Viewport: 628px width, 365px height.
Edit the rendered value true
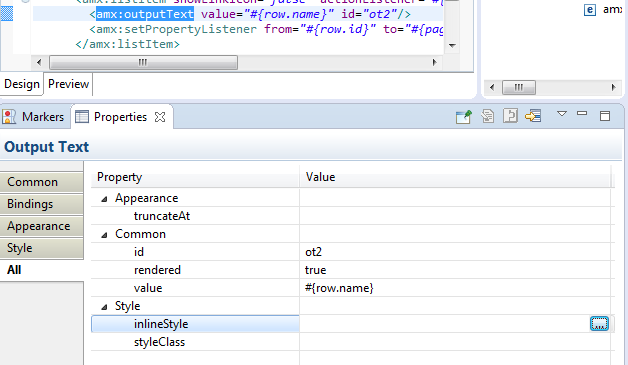(x=315, y=270)
